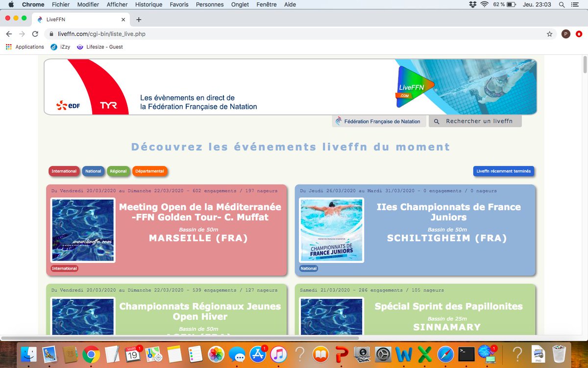Image resolution: width=588 pixels, height=368 pixels.
Task: Click the Chrome back arrow
Action: pyautogui.click(x=9, y=34)
